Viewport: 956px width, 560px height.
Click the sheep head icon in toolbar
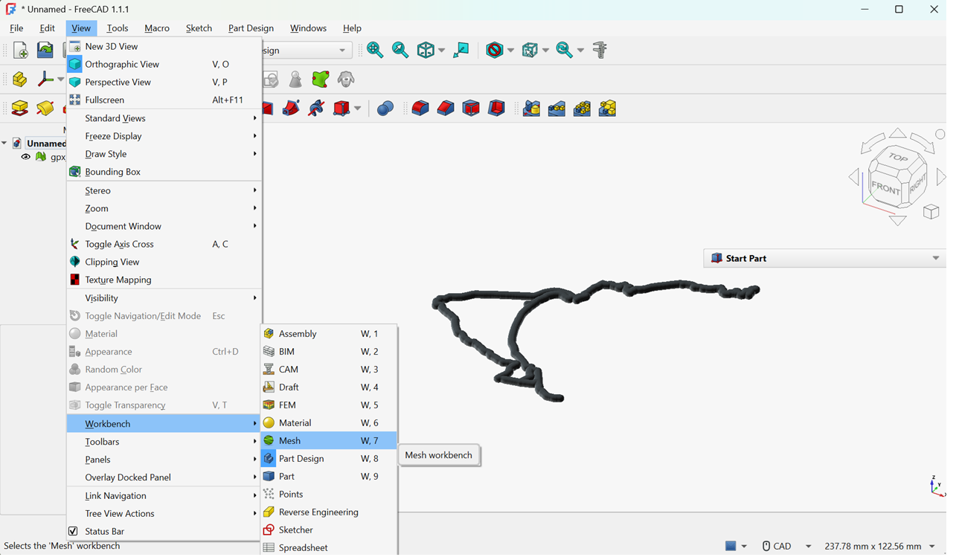click(x=346, y=80)
